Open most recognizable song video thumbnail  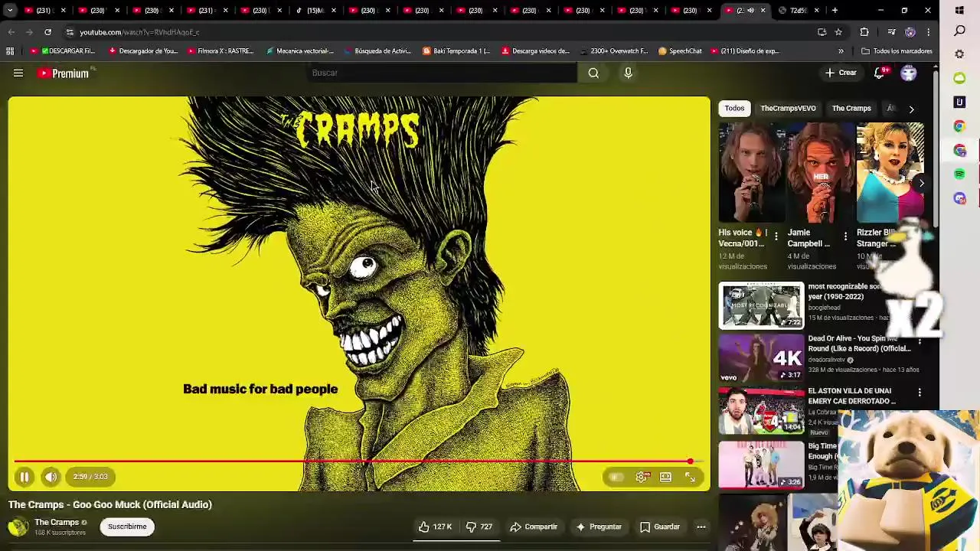click(x=761, y=305)
